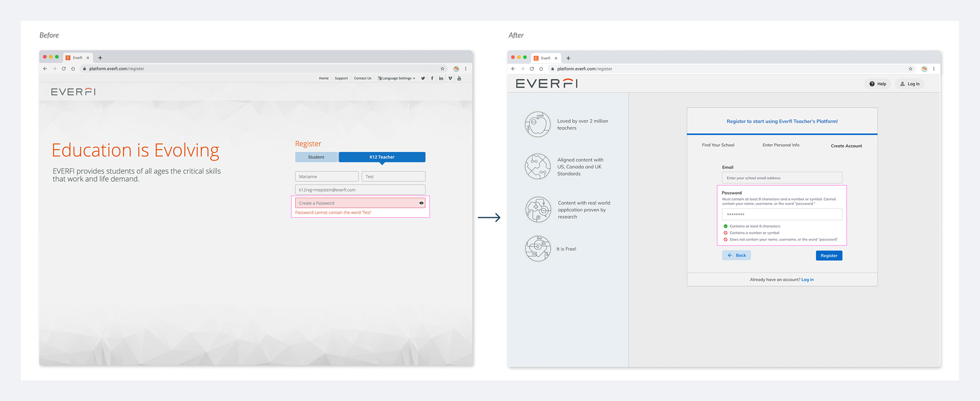The width and height of the screenshot is (980, 401).
Task: Click the EVERFI logo in the Before window
Action: [73, 92]
